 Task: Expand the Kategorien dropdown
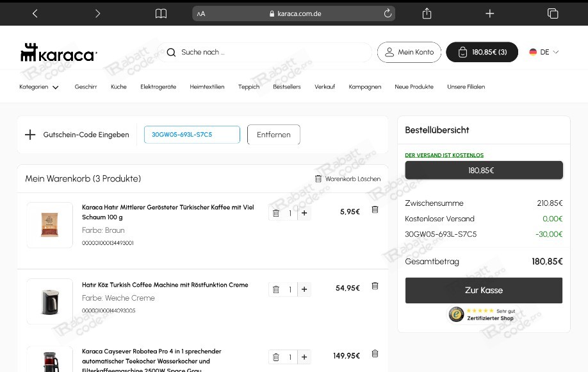39,87
